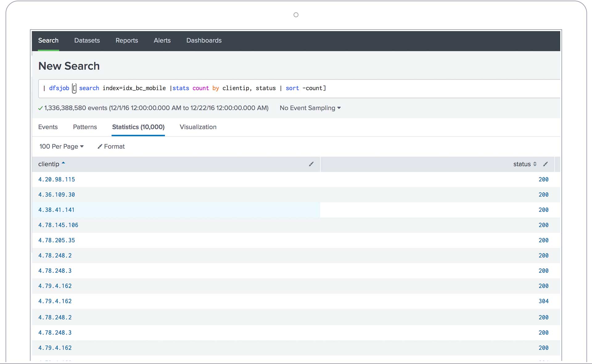Open Alerts in navigation bar
Viewport: 592px width, 364px height.
pos(162,40)
